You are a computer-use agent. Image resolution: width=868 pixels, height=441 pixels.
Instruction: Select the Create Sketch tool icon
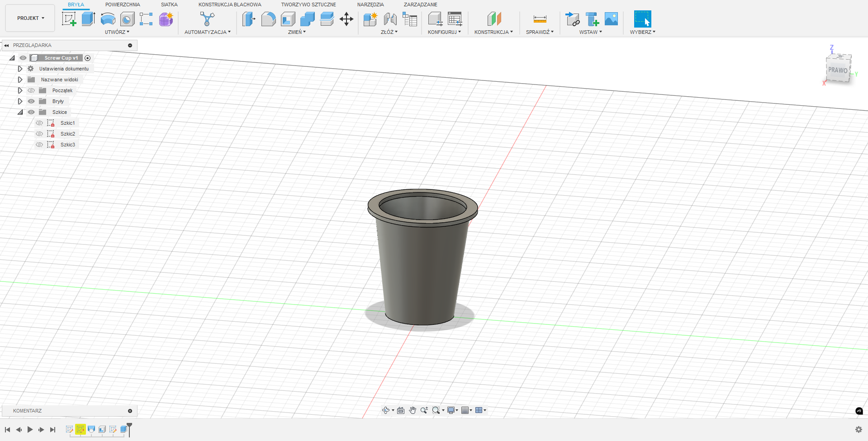coord(69,19)
